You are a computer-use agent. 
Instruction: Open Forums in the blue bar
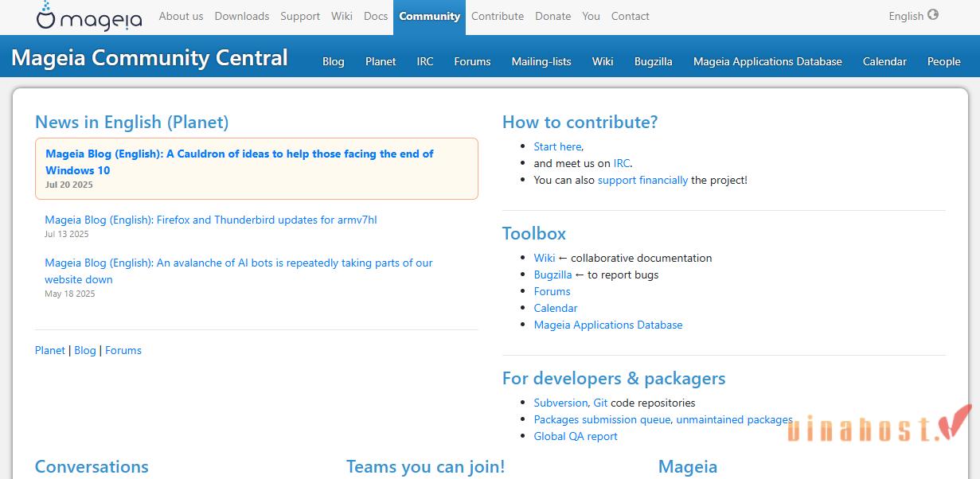tap(472, 61)
